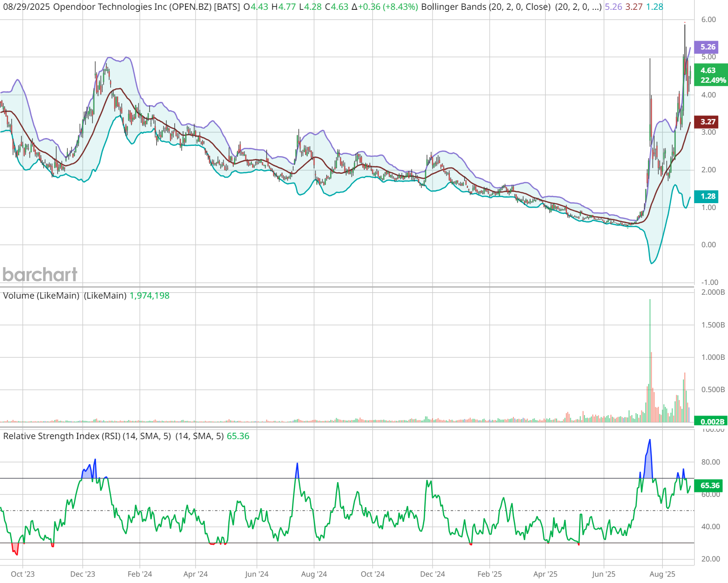Click the purple 5.26 badge on the price axis
728x583 pixels.
707,47
